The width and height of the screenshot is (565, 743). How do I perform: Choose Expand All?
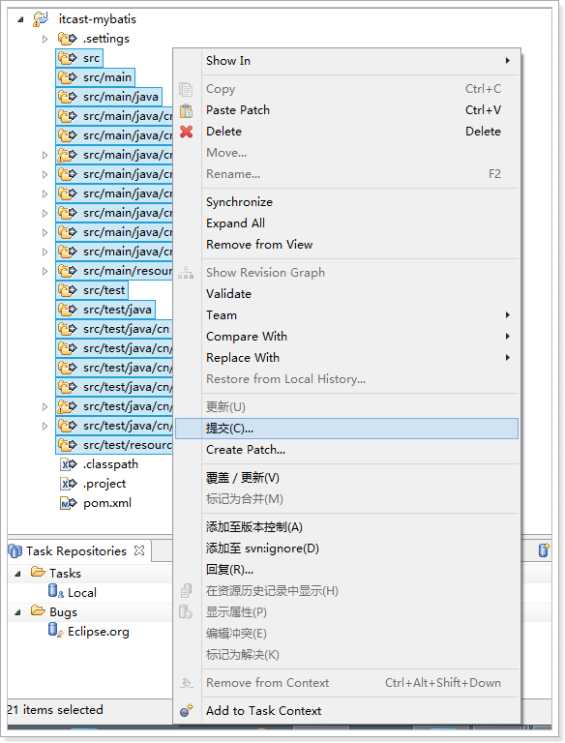click(347, 223)
